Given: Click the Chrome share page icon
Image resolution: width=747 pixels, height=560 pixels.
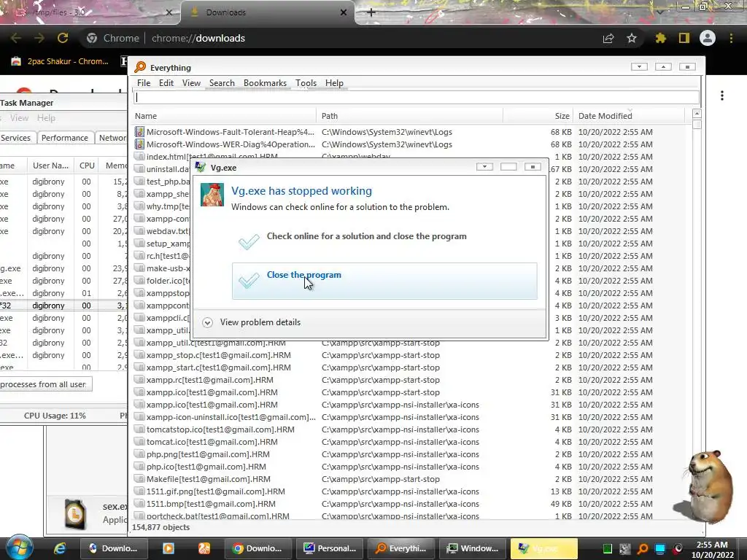Looking at the screenshot, I should click(x=608, y=38).
